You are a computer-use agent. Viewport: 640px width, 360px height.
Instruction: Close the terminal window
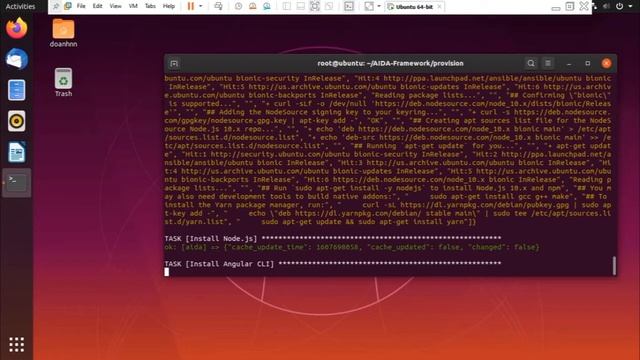607,63
